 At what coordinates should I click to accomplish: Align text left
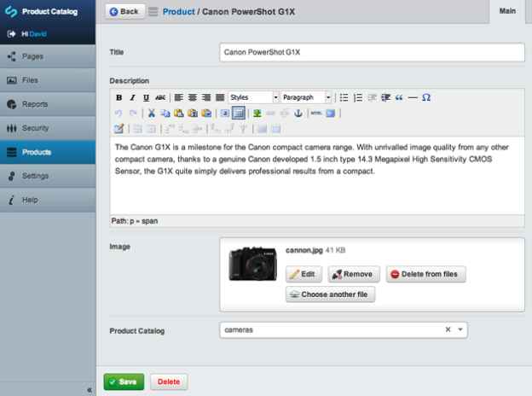[x=179, y=97]
